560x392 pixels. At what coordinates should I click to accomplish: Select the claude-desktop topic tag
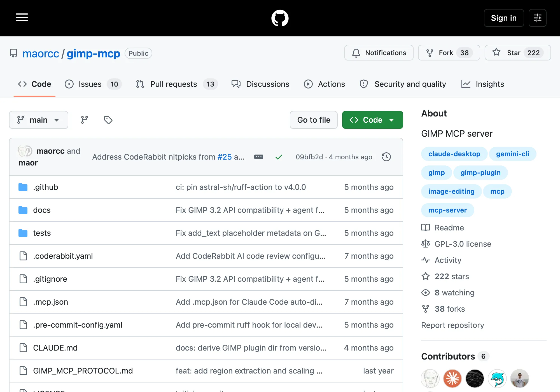point(454,154)
